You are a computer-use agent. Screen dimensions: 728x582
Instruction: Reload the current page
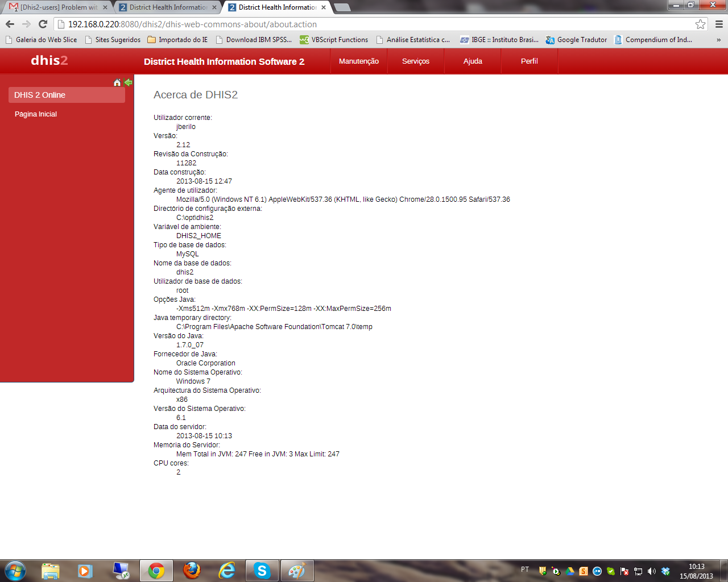pos(43,24)
